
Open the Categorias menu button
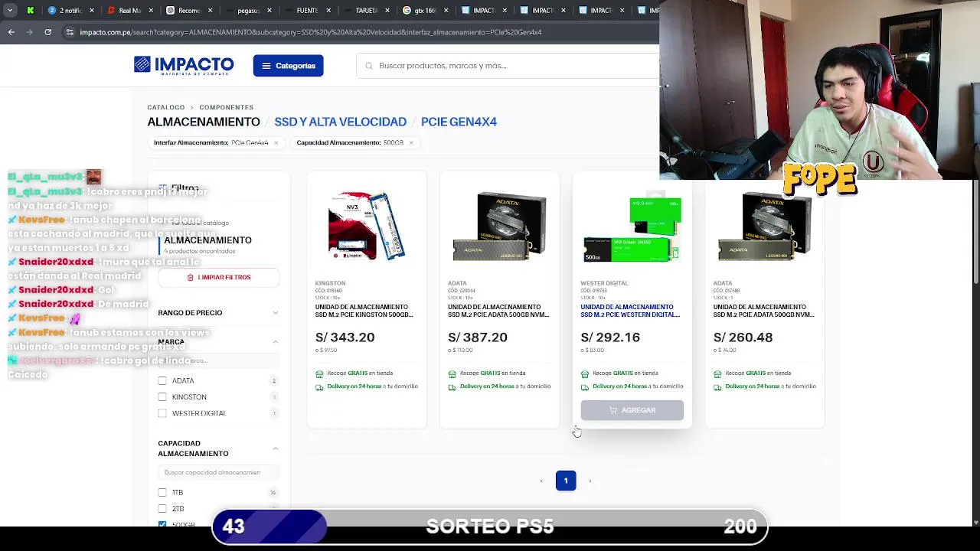coord(288,66)
